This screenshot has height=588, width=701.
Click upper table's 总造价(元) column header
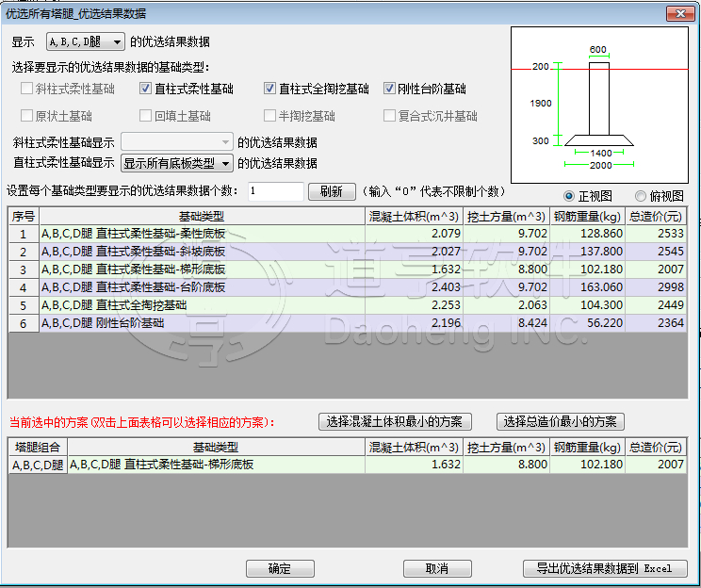tap(656, 217)
